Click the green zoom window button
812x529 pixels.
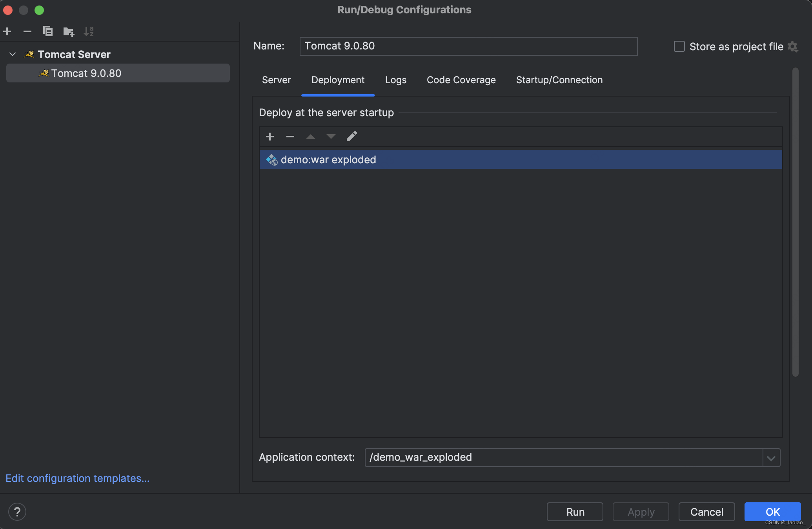39,10
